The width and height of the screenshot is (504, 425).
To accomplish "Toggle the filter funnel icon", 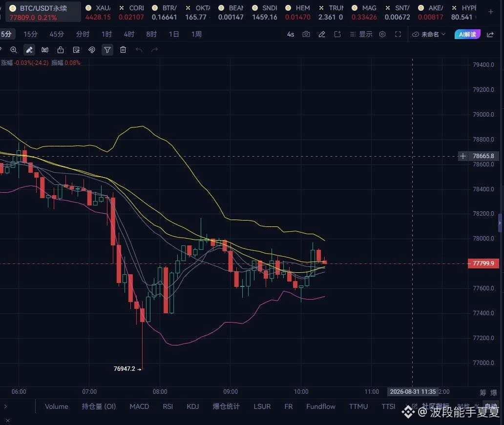I will [x=107, y=50].
